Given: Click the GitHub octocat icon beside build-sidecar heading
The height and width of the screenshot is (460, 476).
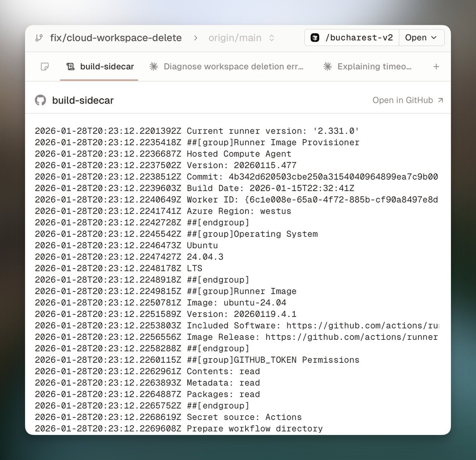Looking at the screenshot, I should click(x=40, y=100).
